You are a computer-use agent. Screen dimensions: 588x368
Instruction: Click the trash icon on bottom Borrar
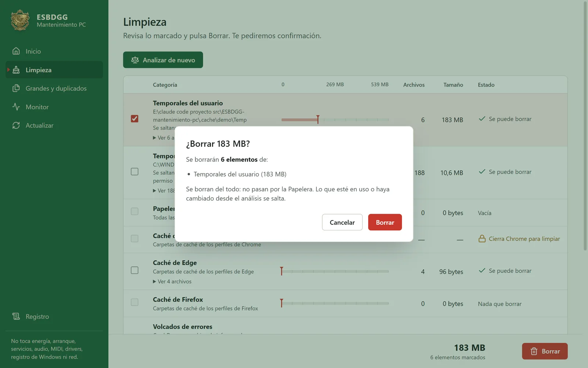tap(534, 351)
